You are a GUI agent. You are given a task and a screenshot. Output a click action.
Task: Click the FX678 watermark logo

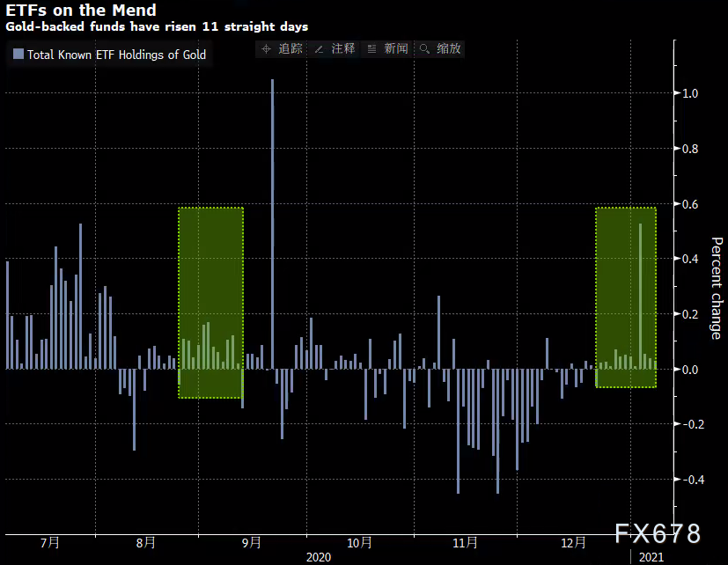click(x=657, y=533)
